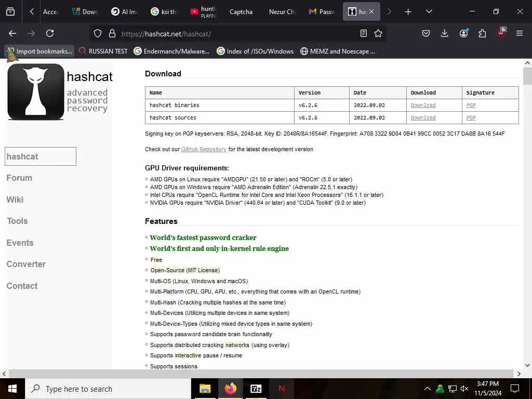The height and width of the screenshot is (399, 532).
Task: Switch to the Captcha tab
Action: pyautogui.click(x=241, y=12)
